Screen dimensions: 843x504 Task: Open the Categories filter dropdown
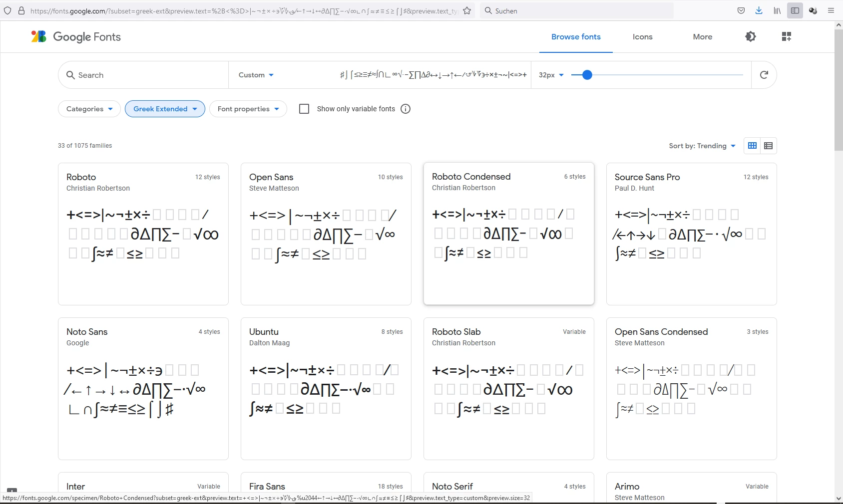click(x=89, y=109)
